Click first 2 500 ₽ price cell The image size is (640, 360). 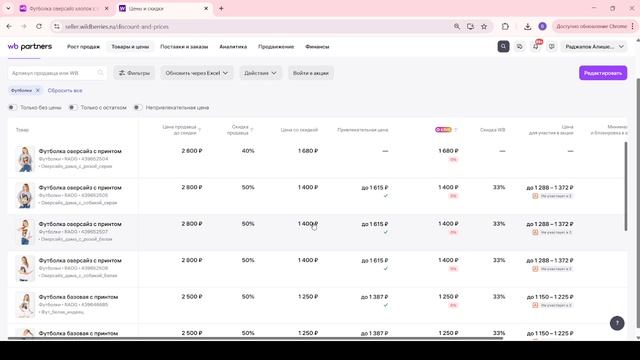(192, 297)
